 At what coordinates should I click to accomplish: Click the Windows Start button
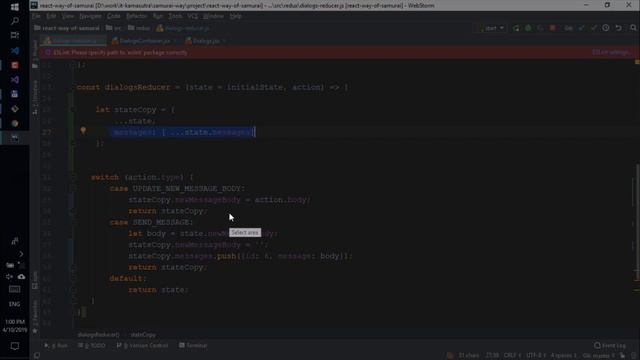tap(15, 7)
